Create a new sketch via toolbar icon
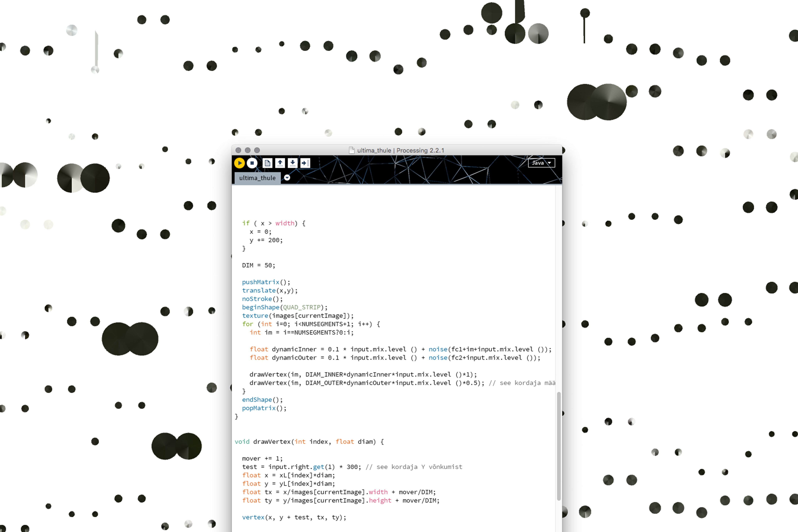798x532 pixels. click(x=267, y=163)
